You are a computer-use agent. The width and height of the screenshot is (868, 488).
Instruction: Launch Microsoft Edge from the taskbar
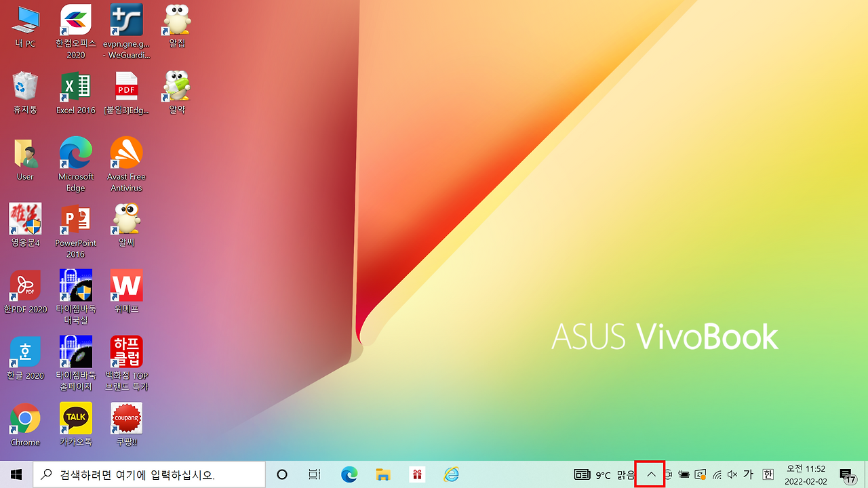(349, 474)
